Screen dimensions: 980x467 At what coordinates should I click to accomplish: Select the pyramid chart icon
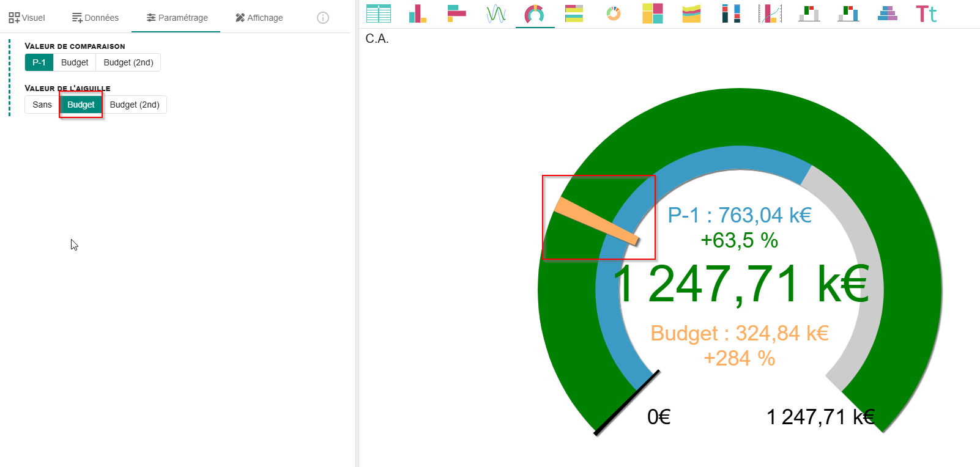(x=887, y=13)
